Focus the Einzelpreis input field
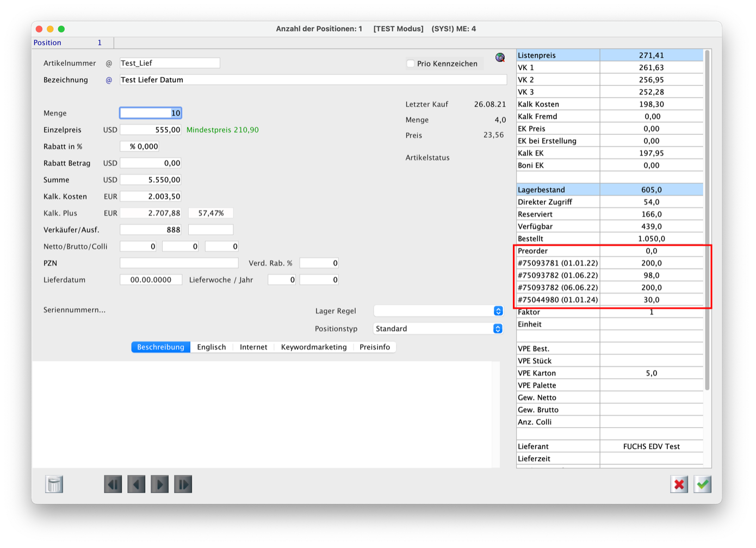 click(151, 130)
